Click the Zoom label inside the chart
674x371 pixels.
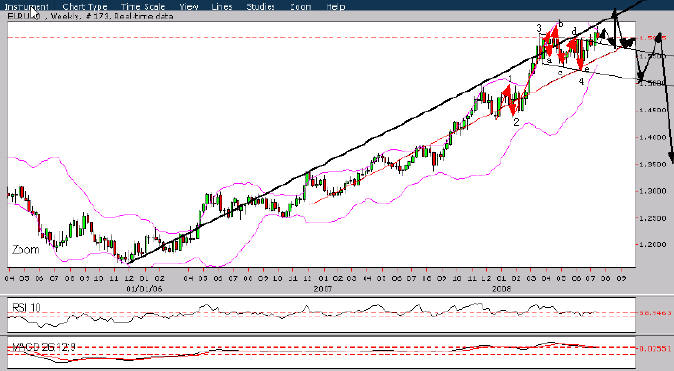[x=25, y=249]
